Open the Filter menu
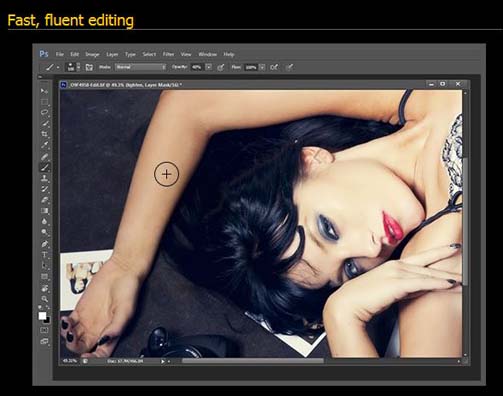 (x=168, y=54)
